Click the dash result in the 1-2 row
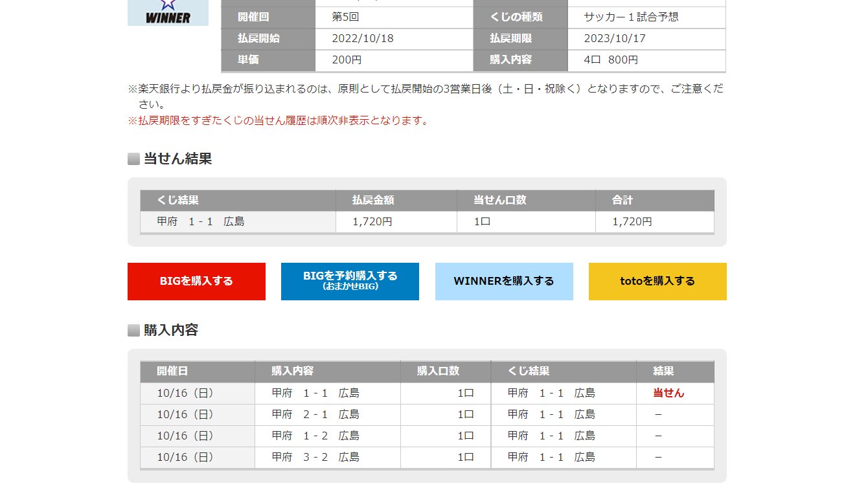 [x=658, y=436]
